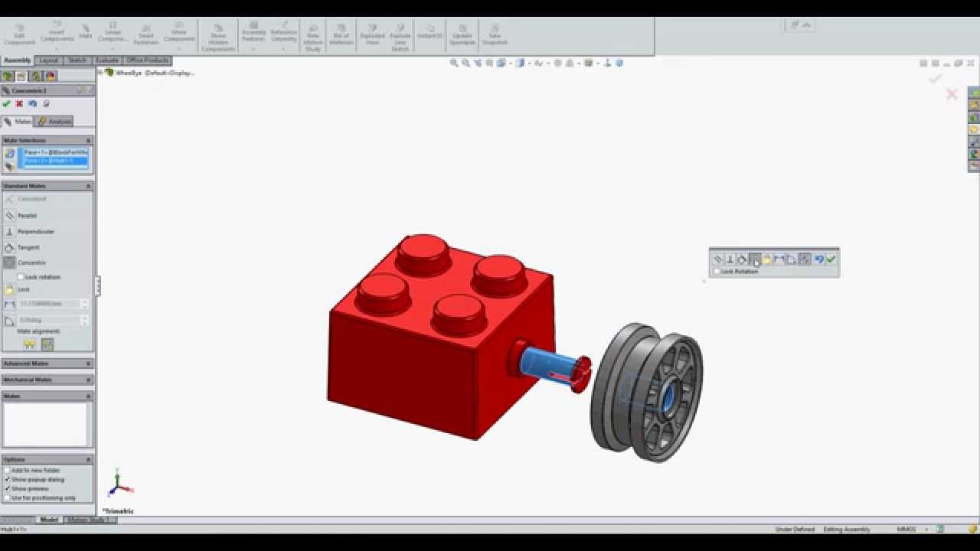Click the Insert Components toolbar button

pyautogui.click(x=57, y=35)
